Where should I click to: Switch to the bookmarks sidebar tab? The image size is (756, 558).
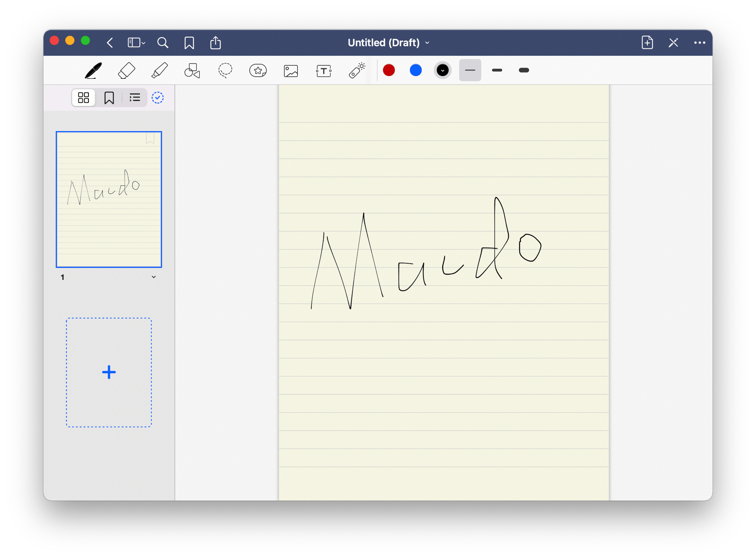pos(109,98)
